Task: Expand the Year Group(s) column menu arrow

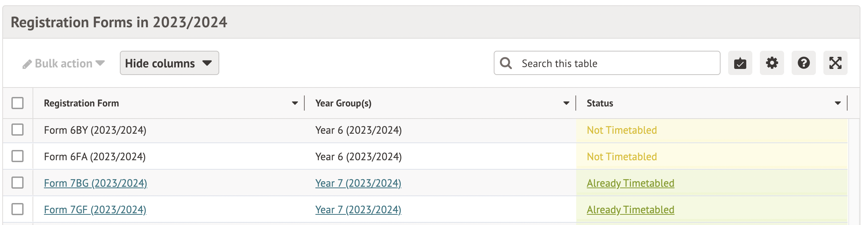Action: coord(566,103)
